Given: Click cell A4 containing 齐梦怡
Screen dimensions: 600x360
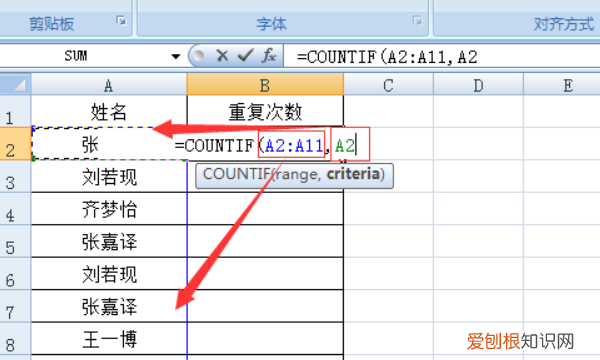Looking at the screenshot, I should pyautogui.click(x=109, y=209).
